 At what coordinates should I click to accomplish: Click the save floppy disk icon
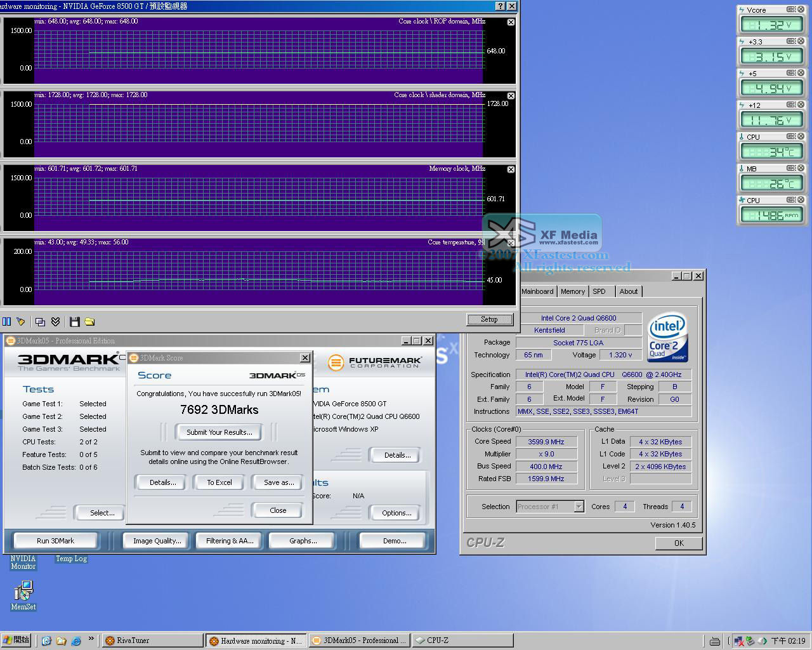75,322
